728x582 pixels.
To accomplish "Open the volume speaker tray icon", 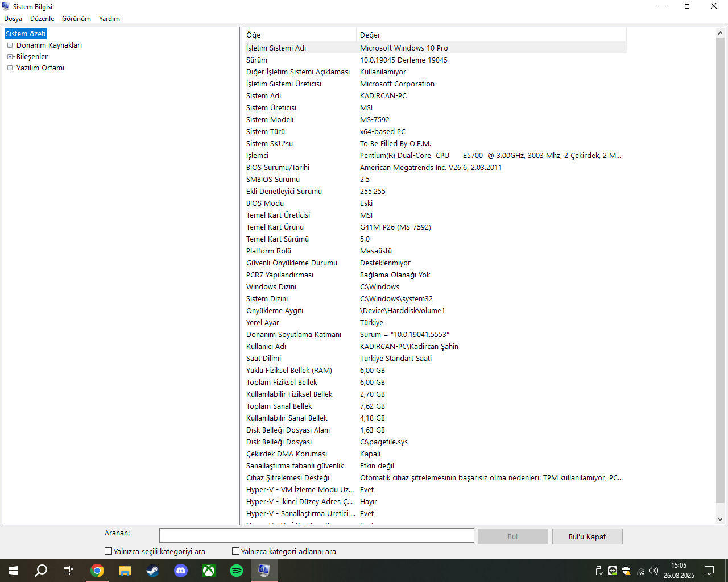I will point(653,571).
